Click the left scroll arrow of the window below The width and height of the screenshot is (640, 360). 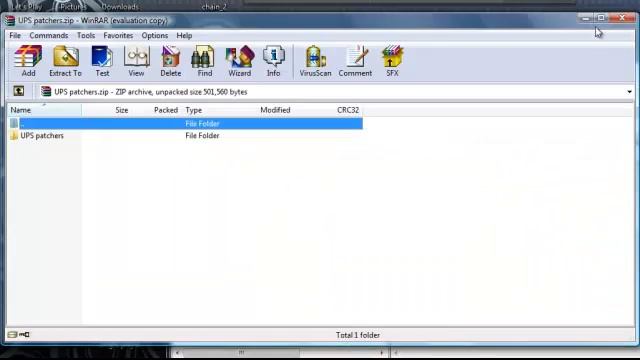coord(177,352)
